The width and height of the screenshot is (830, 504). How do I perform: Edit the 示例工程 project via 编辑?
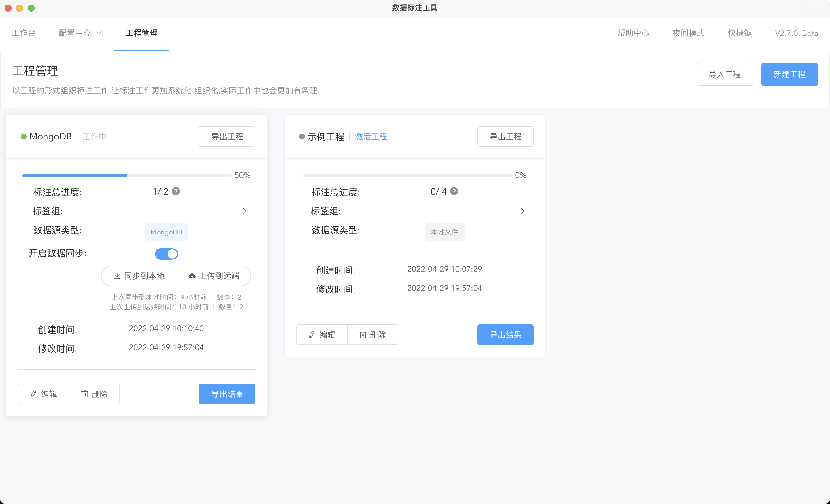click(322, 335)
